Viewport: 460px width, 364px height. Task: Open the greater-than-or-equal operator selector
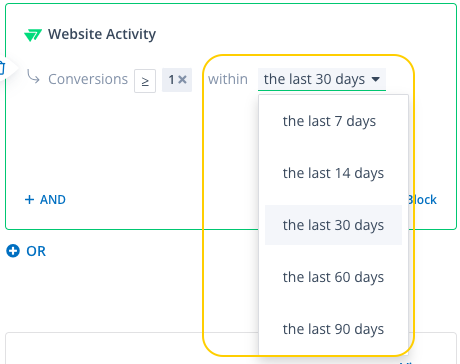[145, 81]
